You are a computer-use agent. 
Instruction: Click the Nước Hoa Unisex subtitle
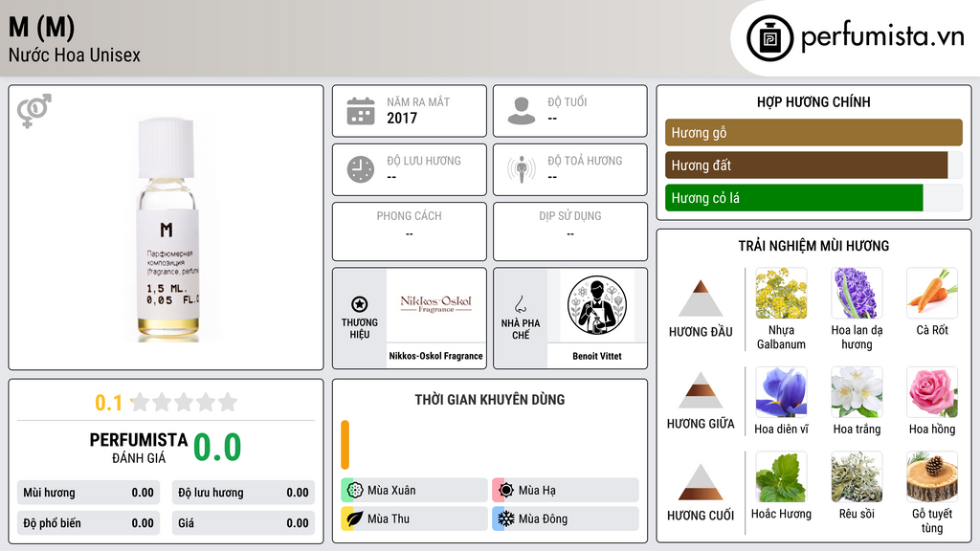[75, 55]
